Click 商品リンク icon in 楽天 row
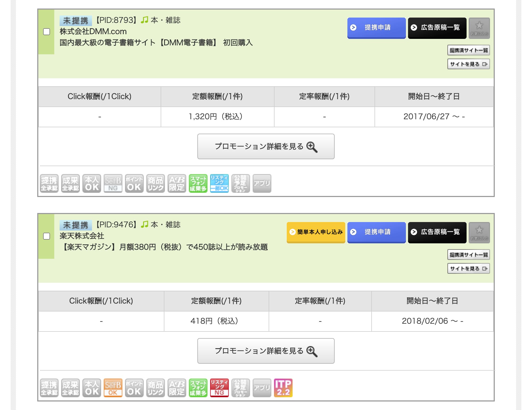Viewport: 532px width, 410px height. click(156, 388)
